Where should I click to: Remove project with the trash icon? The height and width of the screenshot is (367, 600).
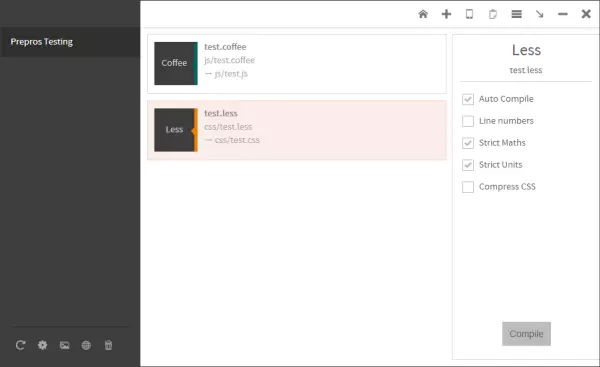point(108,345)
